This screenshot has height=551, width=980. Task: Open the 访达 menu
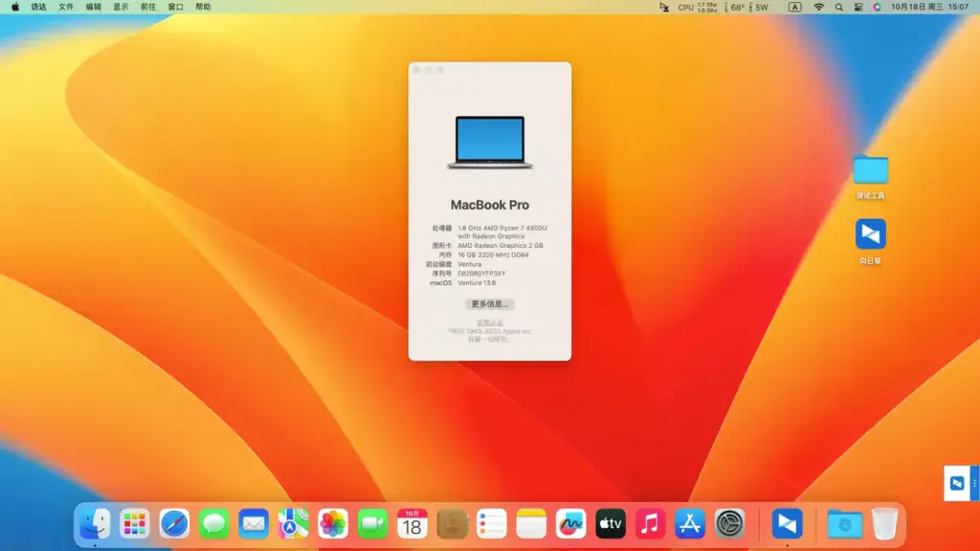pos(38,7)
